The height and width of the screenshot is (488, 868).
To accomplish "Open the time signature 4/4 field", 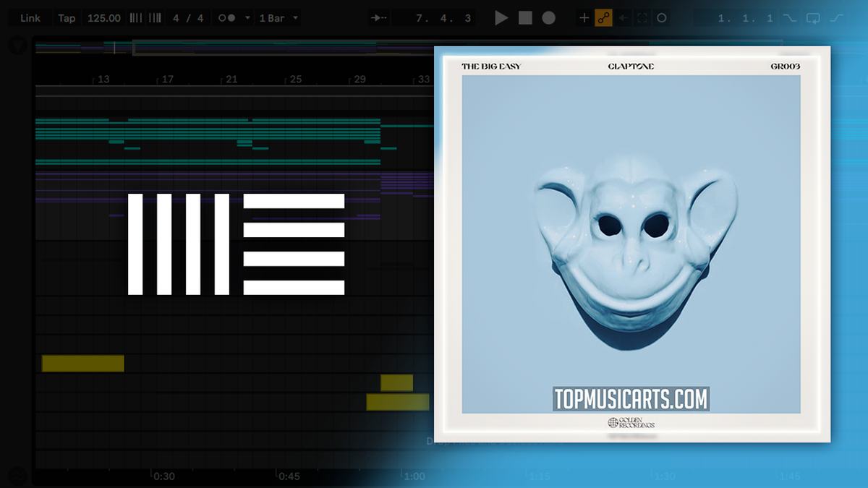I will click(x=187, y=17).
